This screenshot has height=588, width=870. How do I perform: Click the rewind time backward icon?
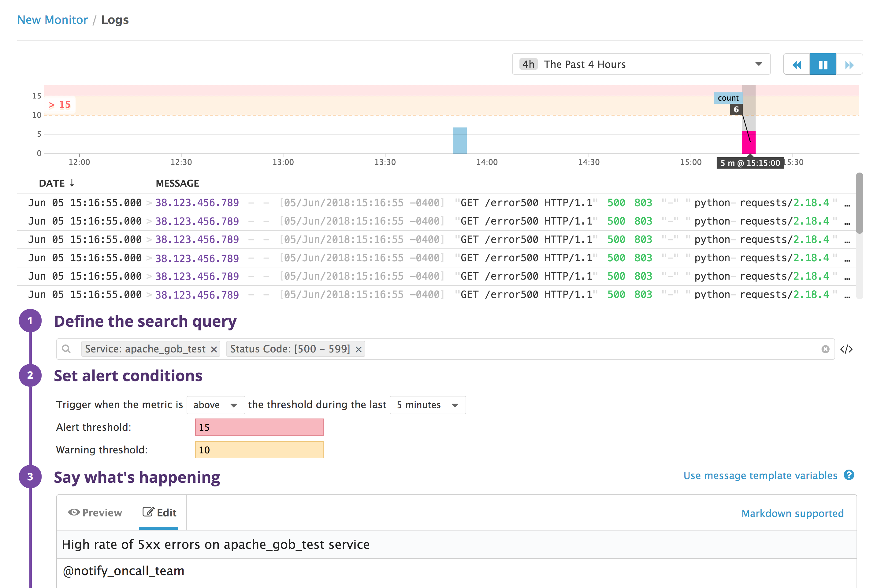click(797, 64)
